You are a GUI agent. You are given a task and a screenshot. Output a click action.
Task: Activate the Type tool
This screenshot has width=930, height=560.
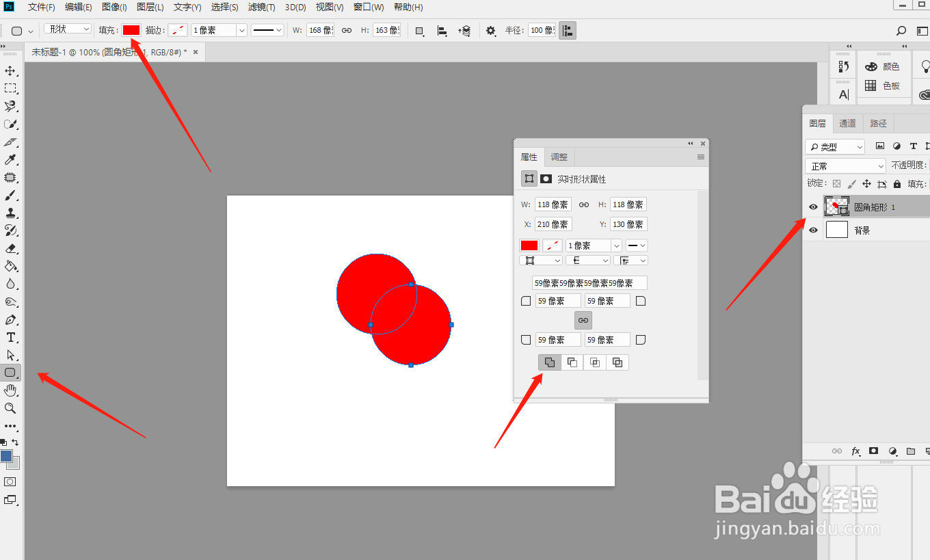click(10, 337)
